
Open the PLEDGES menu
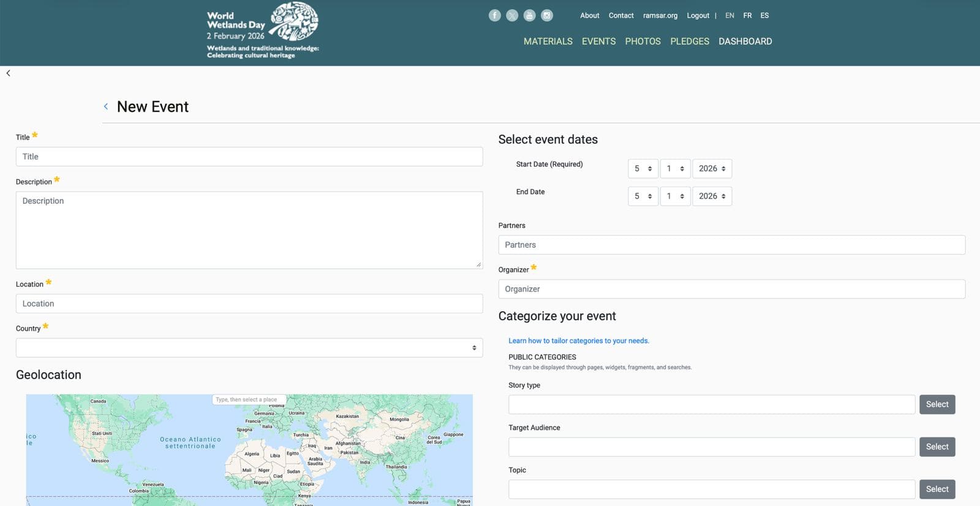tap(690, 41)
